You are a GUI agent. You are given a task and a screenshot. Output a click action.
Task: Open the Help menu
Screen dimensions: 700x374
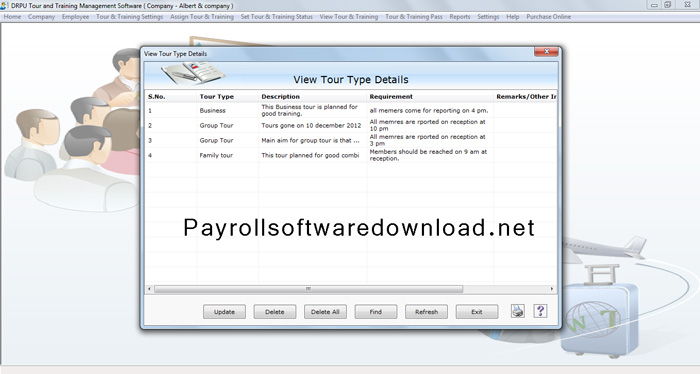click(x=512, y=17)
